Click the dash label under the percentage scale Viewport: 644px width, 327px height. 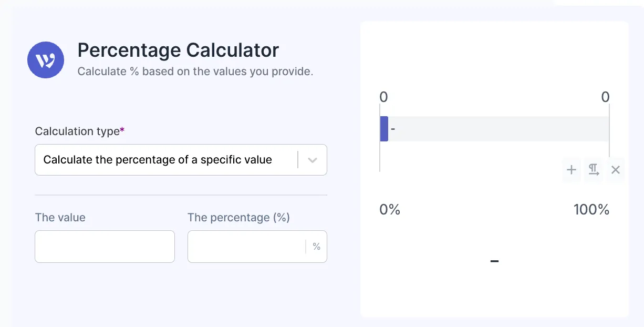tap(494, 261)
